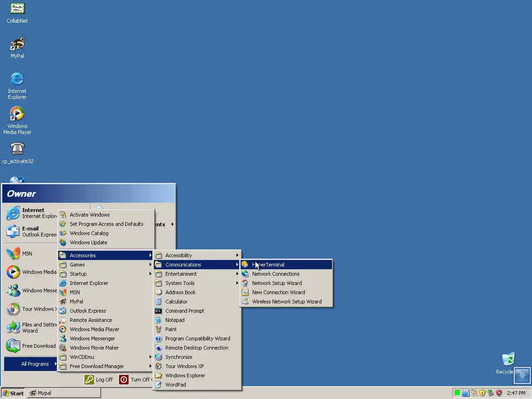This screenshot has height=399, width=532.
Task: Open Windows Messenger from All Programs list
Action: tap(106, 339)
